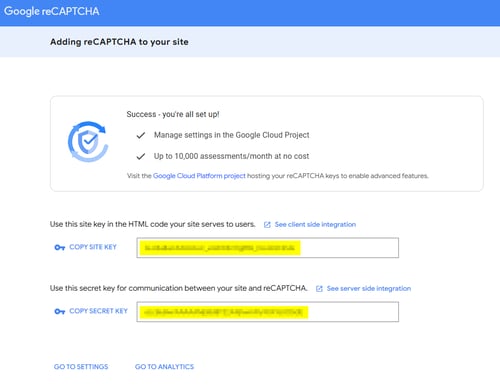500x386 pixels.
Task: Open the Google Cloud Platform project link
Action: coord(199,176)
